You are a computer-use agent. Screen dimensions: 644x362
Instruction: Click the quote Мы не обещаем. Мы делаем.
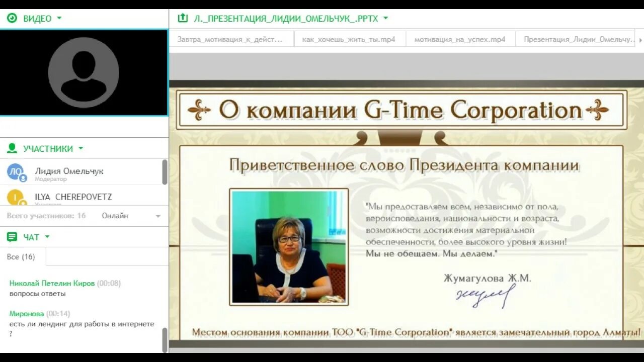pyautogui.click(x=431, y=253)
